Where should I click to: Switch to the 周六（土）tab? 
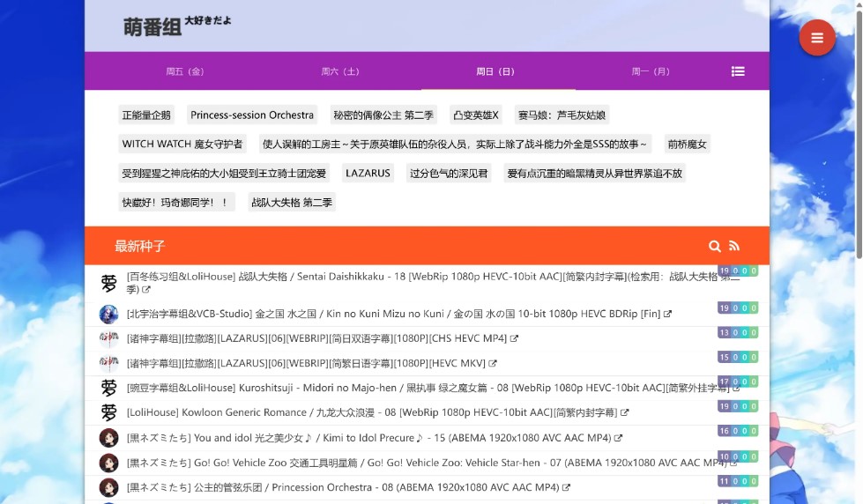click(340, 71)
